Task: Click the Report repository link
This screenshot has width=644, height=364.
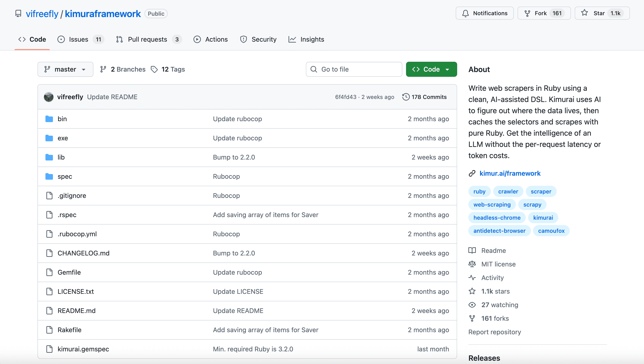Action: pos(495,332)
